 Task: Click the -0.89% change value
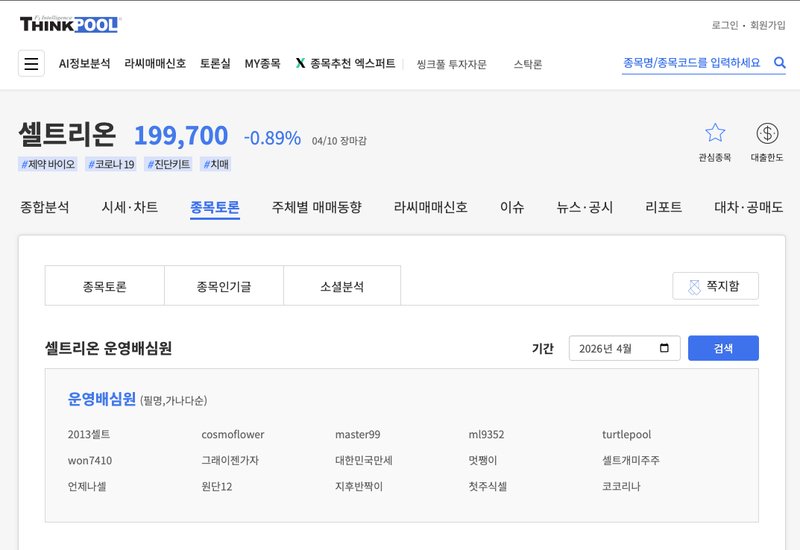[x=272, y=138]
